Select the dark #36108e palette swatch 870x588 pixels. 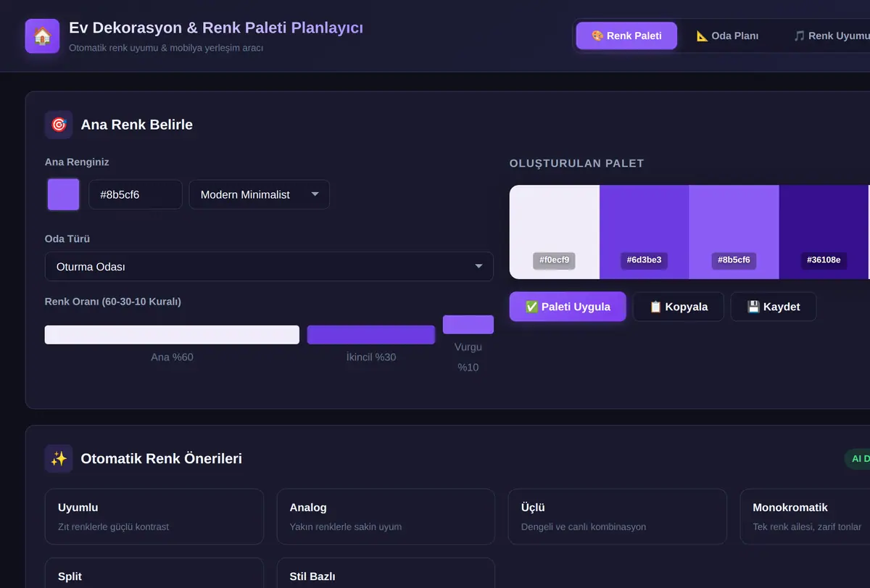click(824, 232)
